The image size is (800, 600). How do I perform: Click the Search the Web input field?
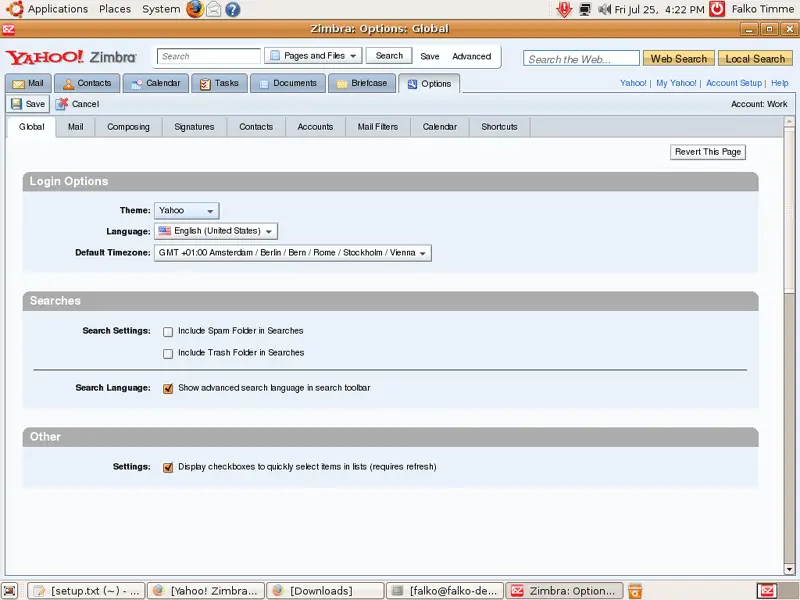click(581, 59)
